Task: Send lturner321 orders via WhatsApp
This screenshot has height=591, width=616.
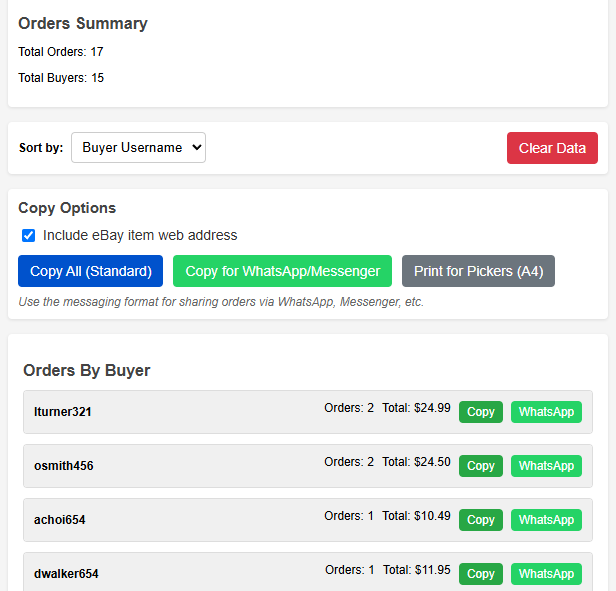Action: (x=546, y=412)
